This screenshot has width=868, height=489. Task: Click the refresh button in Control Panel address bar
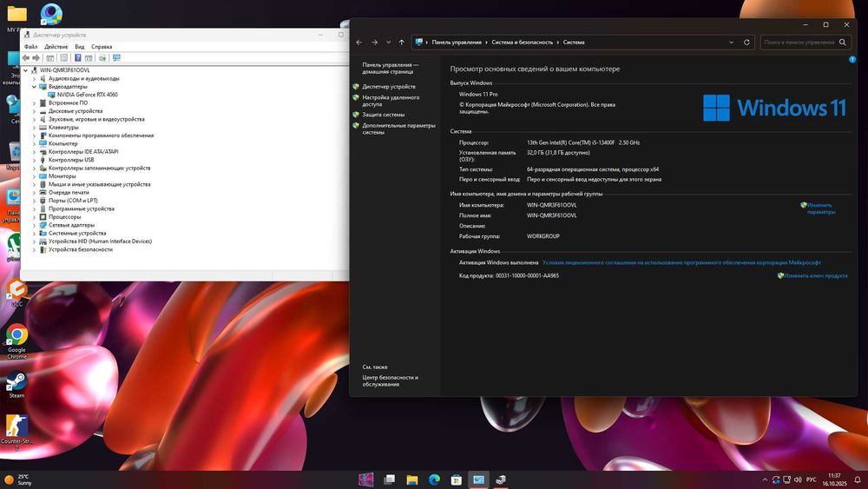tap(746, 42)
